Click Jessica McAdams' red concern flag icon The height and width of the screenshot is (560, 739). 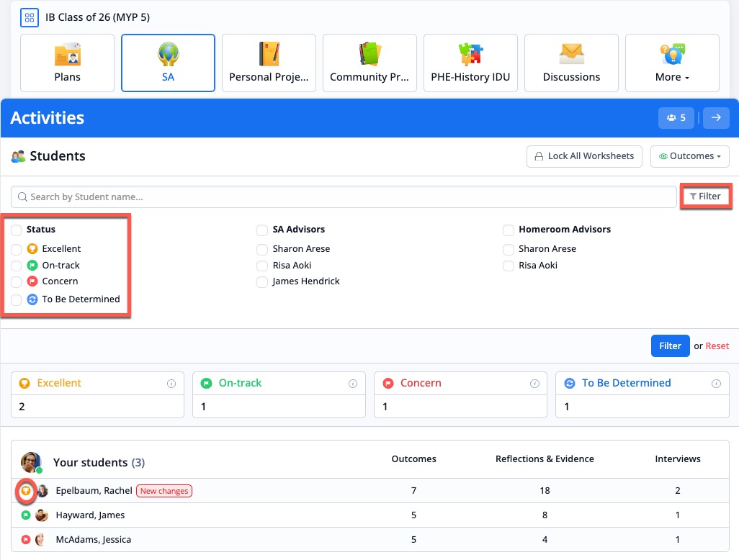pyautogui.click(x=26, y=539)
